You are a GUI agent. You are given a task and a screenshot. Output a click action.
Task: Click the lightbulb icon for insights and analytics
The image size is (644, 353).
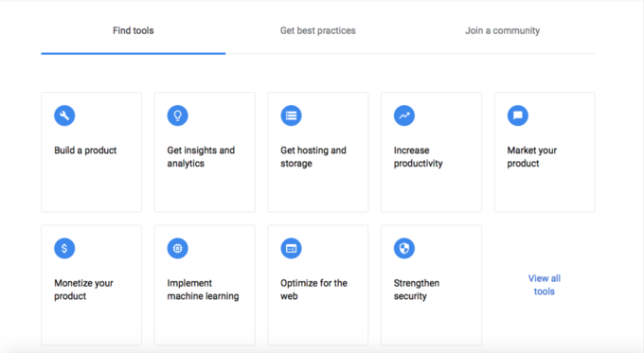click(x=177, y=115)
